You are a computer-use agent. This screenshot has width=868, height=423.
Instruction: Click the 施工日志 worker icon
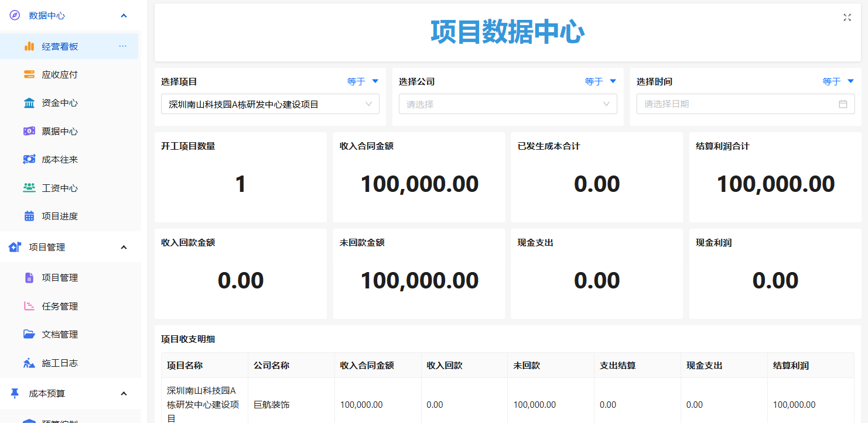(x=29, y=363)
